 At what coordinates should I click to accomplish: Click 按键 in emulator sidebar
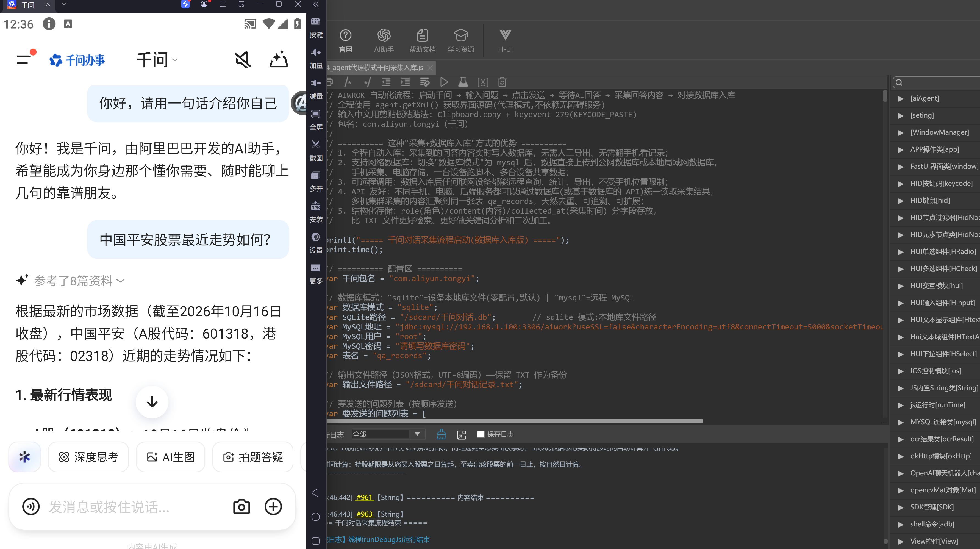[316, 27]
